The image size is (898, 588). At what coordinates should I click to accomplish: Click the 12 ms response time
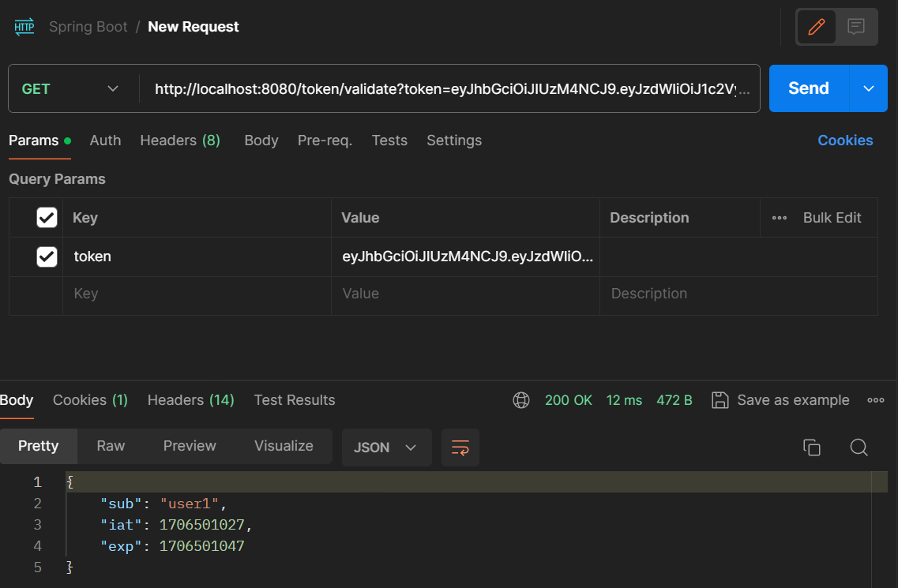click(x=624, y=400)
